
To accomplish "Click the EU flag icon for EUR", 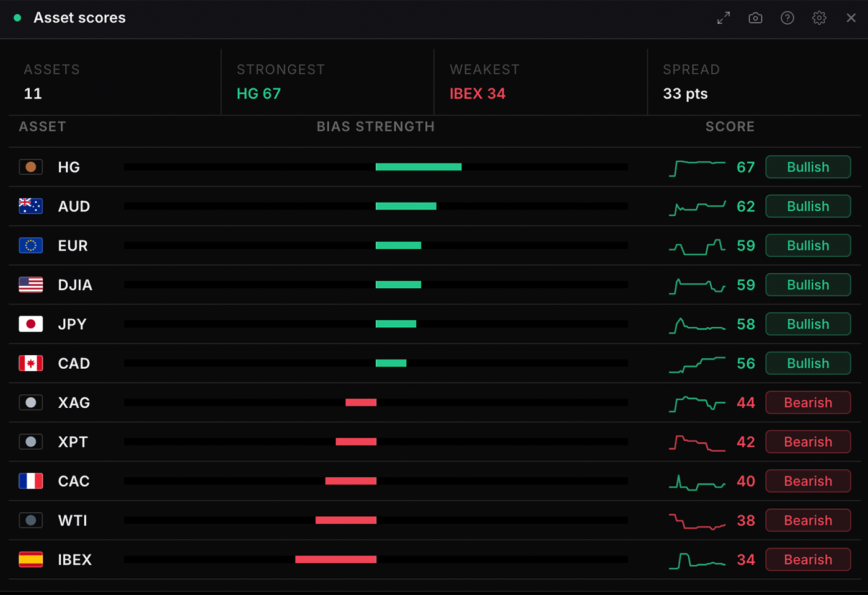I will click(x=31, y=245).
